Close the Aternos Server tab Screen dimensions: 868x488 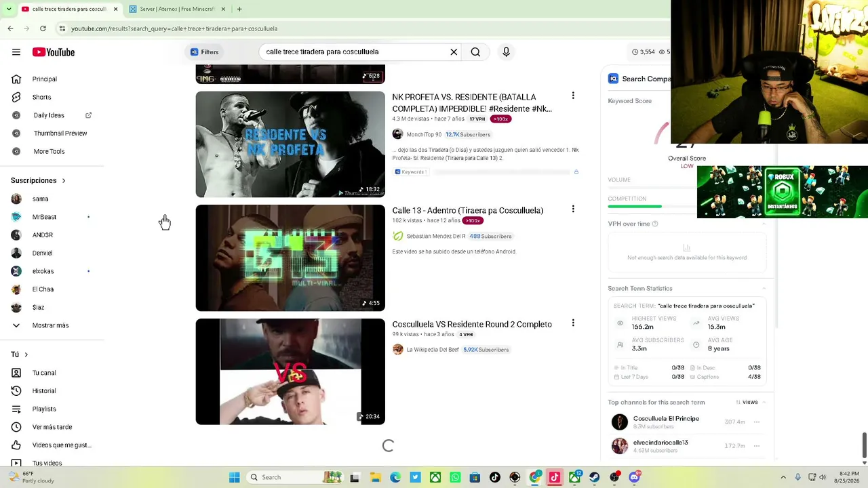point(223,9)
